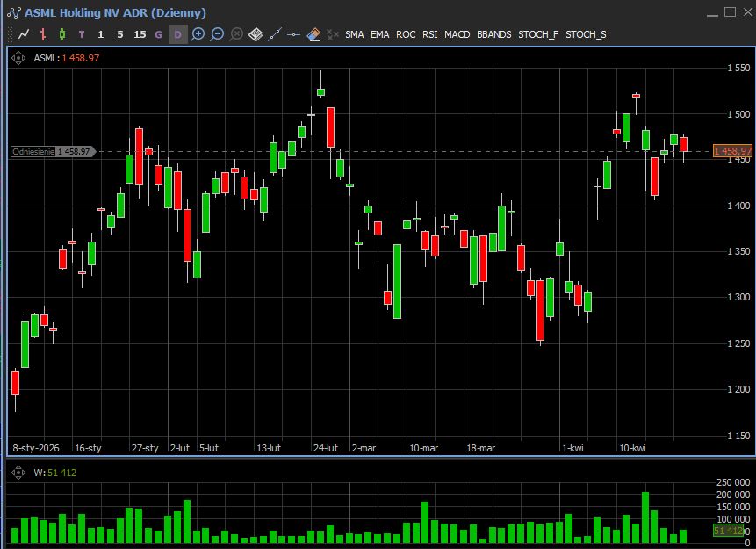This screenshot has width=756, height=549.
Task: Click the eraser tool icon
Action: (x=313, y=34)
